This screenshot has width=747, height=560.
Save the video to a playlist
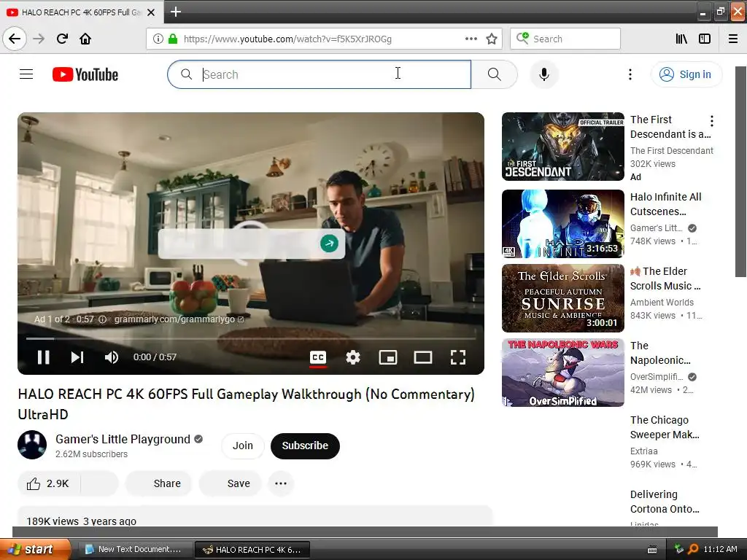[230, 484]
